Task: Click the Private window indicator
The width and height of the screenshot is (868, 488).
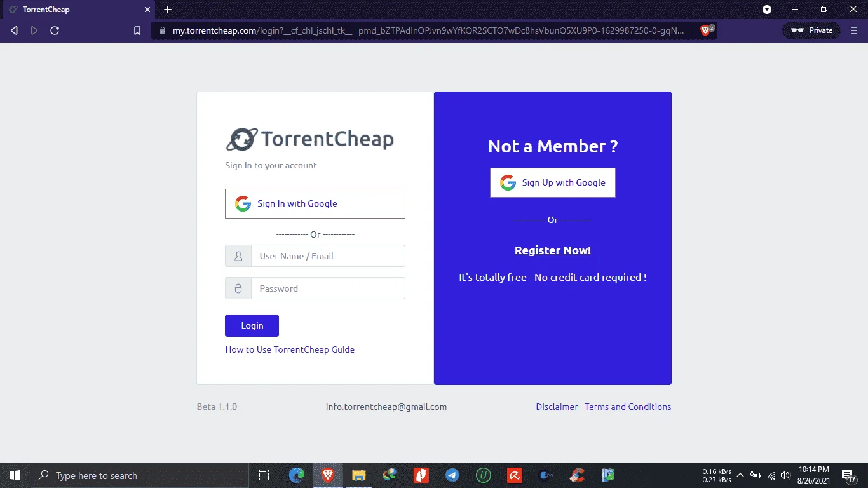Action: [x=811, y=30]
